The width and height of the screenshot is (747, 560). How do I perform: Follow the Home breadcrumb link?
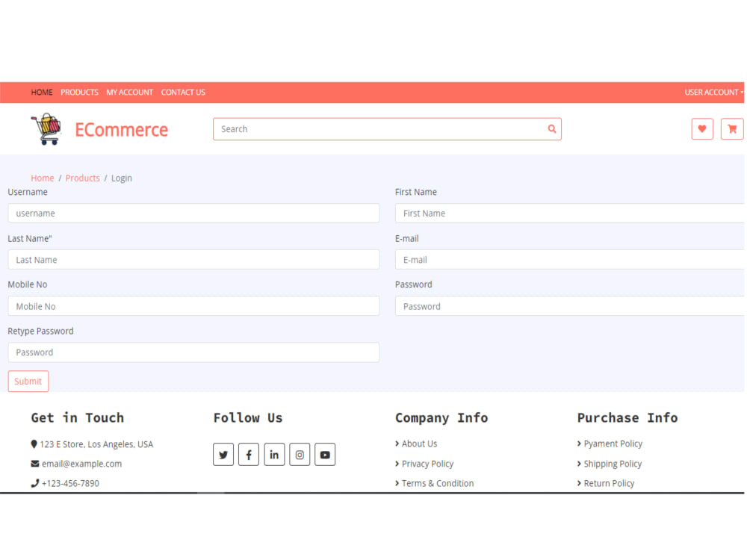[x=43, y=178]
